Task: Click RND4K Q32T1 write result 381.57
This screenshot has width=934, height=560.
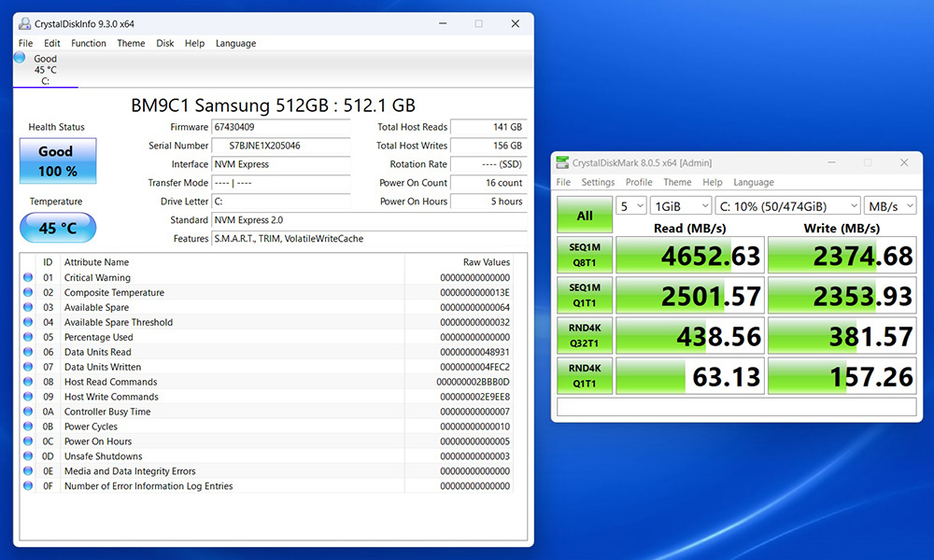Action: 842,336
